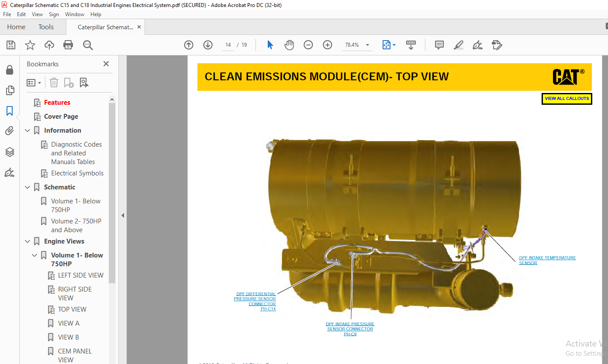The image size is (608, 364).
Task: Open the LEFT SIDE VIEW bookmark
Action: click(81, 275)
